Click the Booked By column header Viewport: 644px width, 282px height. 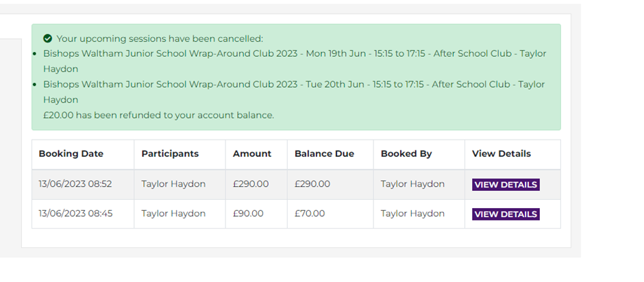coord(406,154)
